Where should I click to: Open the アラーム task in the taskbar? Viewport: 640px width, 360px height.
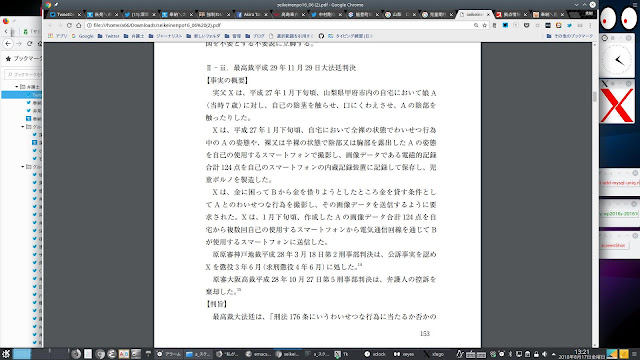point(169,354)
